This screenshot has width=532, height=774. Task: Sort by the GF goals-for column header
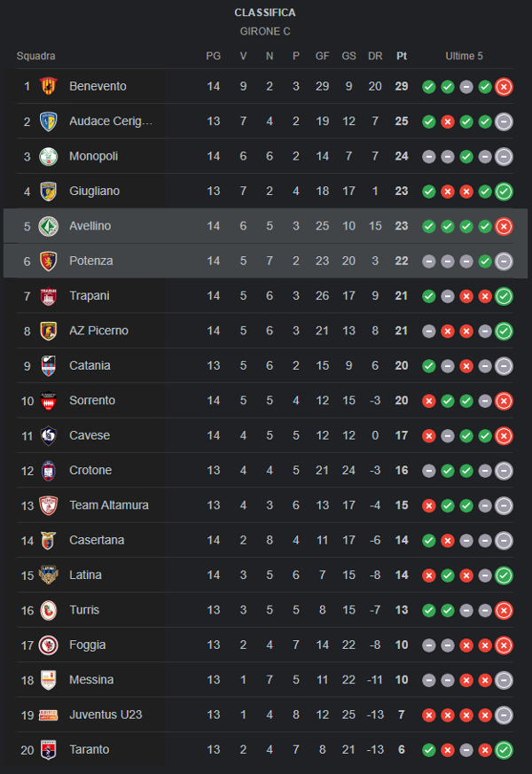[x=323, y=56]
